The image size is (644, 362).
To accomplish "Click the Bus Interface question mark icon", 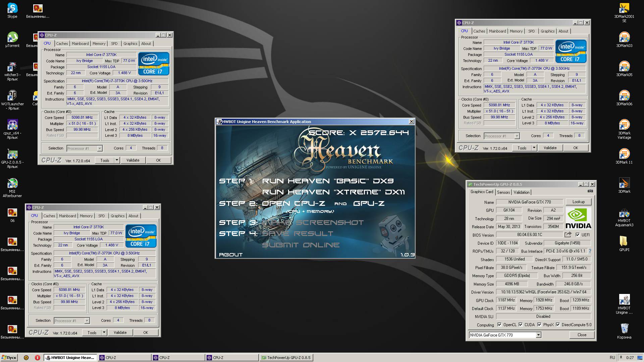I will coord(590,251).
